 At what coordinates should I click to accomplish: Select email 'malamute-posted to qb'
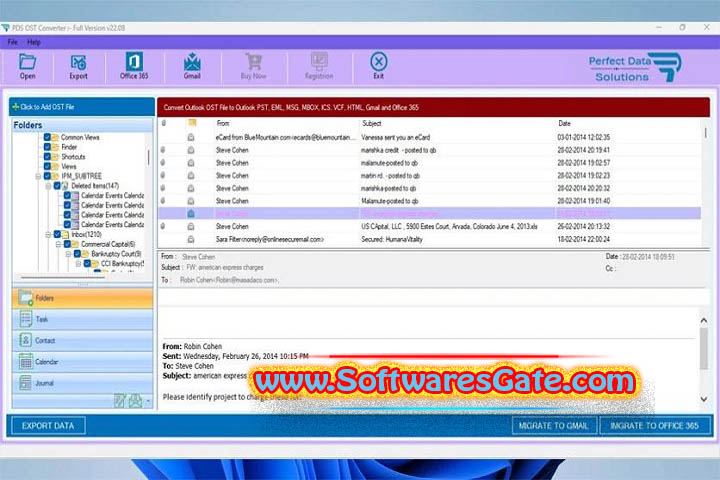click(x=429, y=163)
